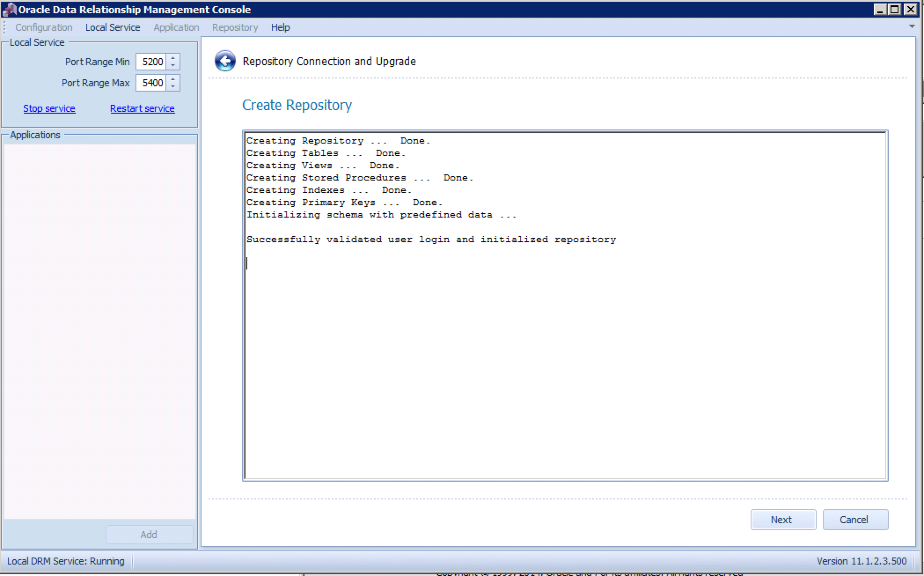The width and height of the screenshot is (924, 576).
Task: Open the Repository menu
Action: coord(235,27)
